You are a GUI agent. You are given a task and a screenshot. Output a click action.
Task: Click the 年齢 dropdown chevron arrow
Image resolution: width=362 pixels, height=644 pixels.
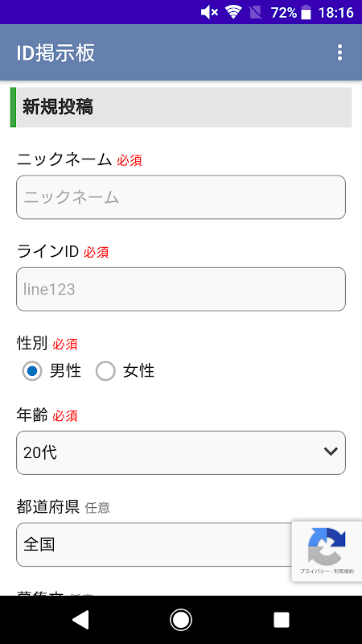point(331,452)
